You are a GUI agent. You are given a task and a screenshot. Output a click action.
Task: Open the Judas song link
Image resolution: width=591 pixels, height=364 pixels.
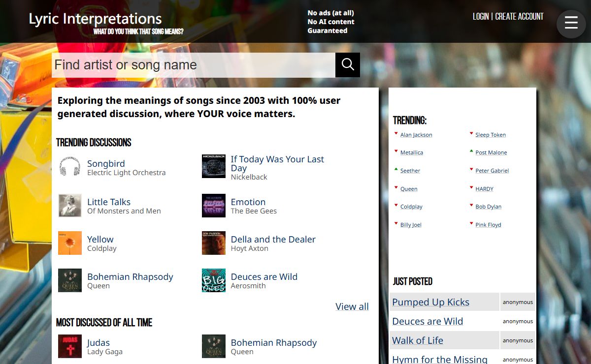pos(98,342)
